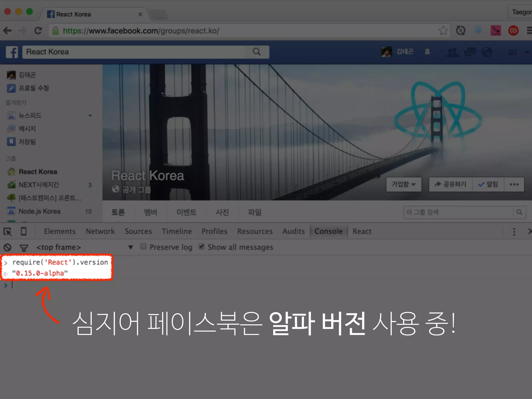Open the Audits DevTools tab
The height and width of the screenshot is (399, 532).
click(294, 231)
